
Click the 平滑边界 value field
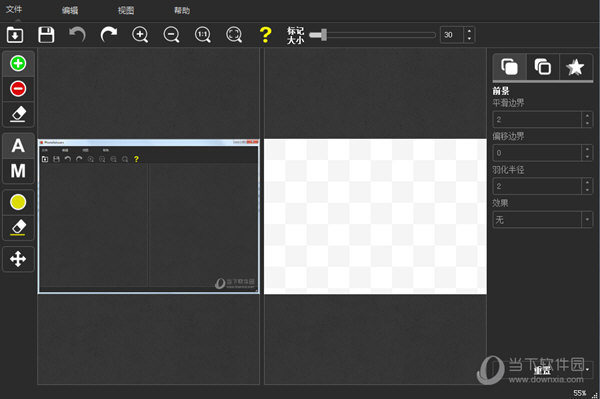pyautogui.click(x=537, y=120)
